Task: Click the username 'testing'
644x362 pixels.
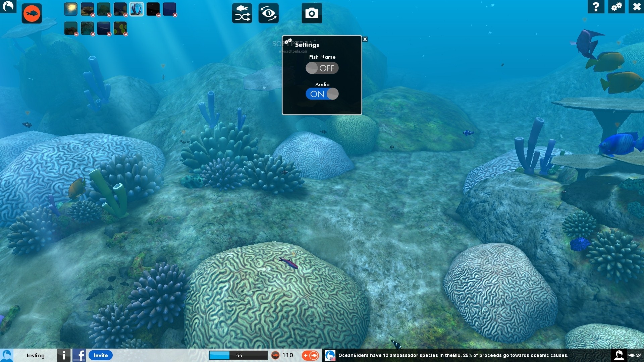Action: tap(36, 355)
